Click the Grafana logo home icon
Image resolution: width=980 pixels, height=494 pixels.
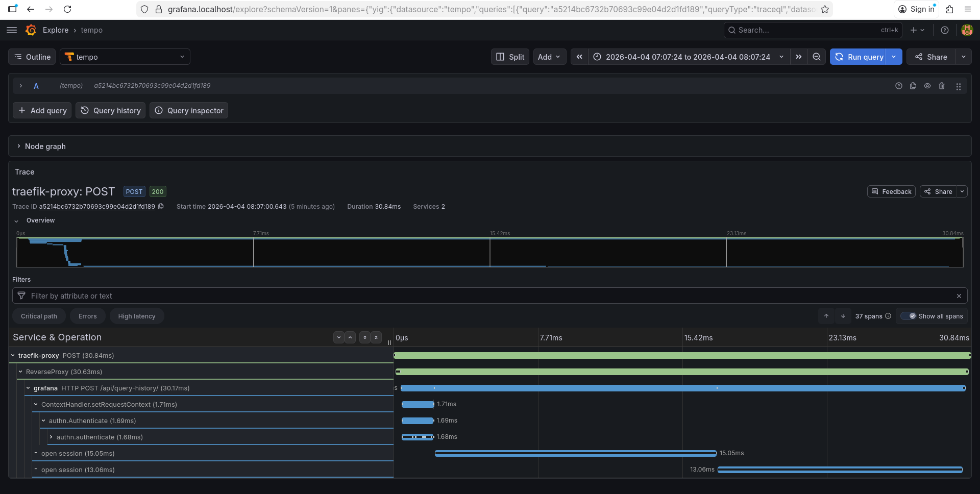click(31, 30)
